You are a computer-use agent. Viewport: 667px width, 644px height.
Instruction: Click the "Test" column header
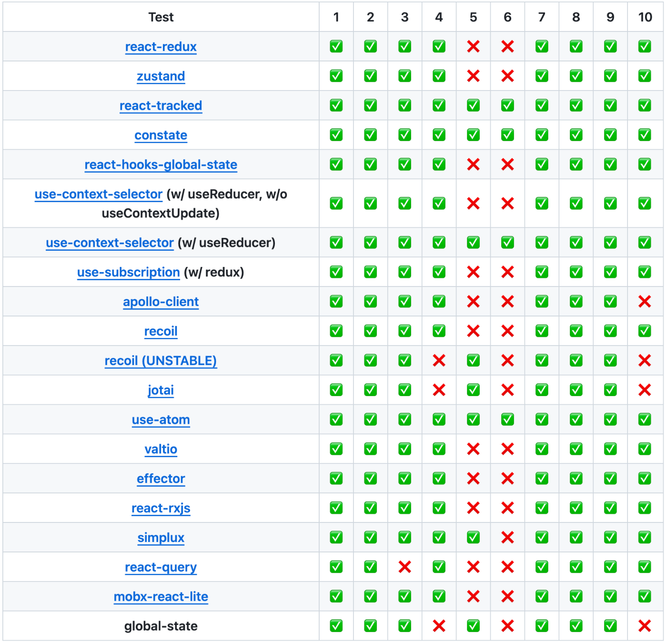(161, 17)
